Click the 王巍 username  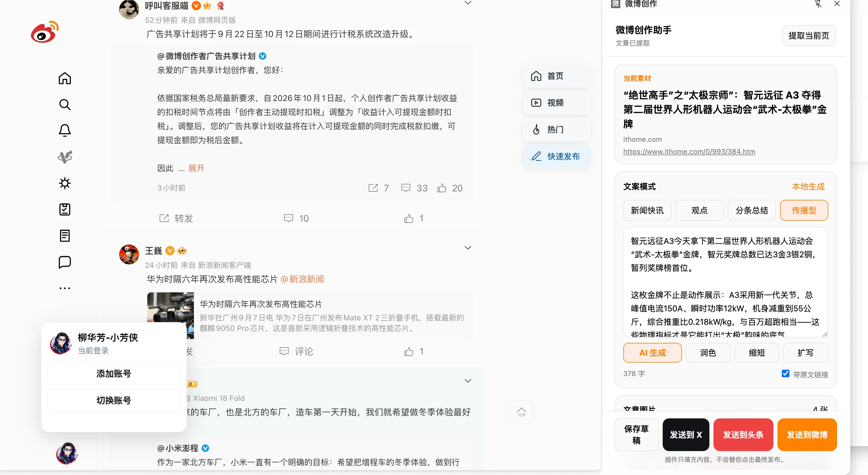tap(154, 250)
